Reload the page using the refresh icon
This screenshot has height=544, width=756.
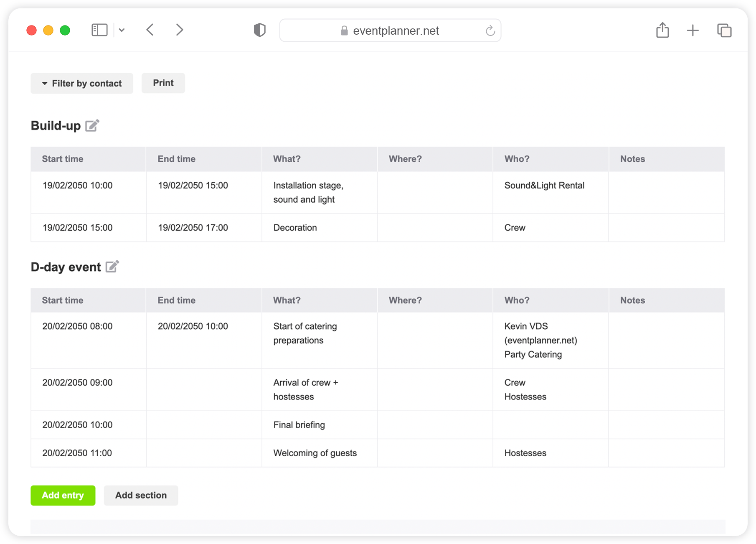tap(490, 30)
